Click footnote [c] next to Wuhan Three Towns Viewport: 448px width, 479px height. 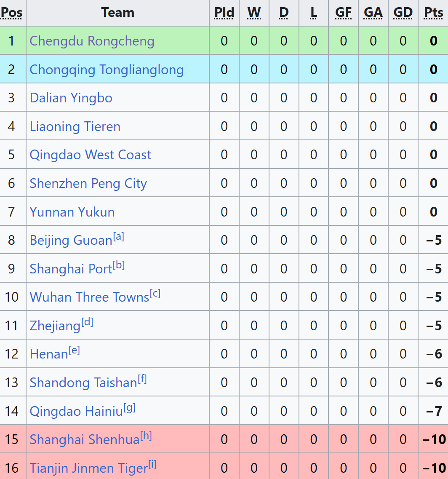point(155,294)
